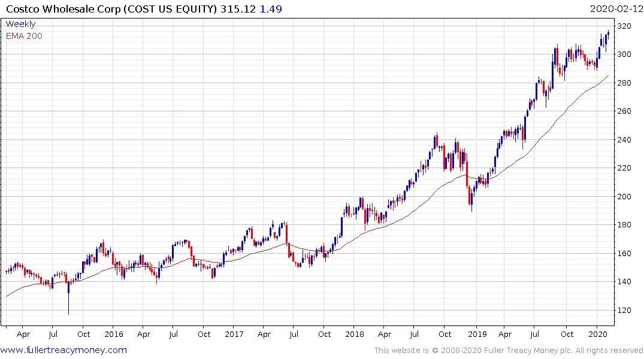The width and height of the screenshot is (644, 359).
Task: Click the Weekly interval label
Action: (x=20, y=24)
